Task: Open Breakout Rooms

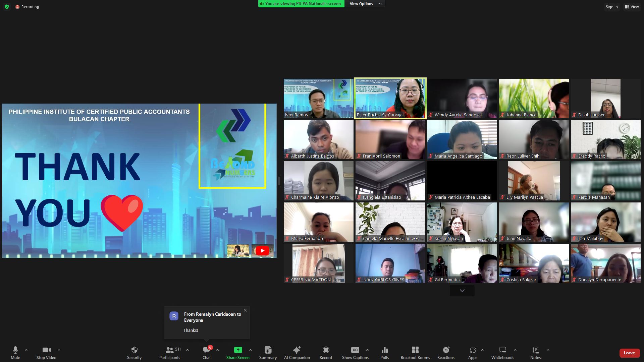Action: coord(415,353)
